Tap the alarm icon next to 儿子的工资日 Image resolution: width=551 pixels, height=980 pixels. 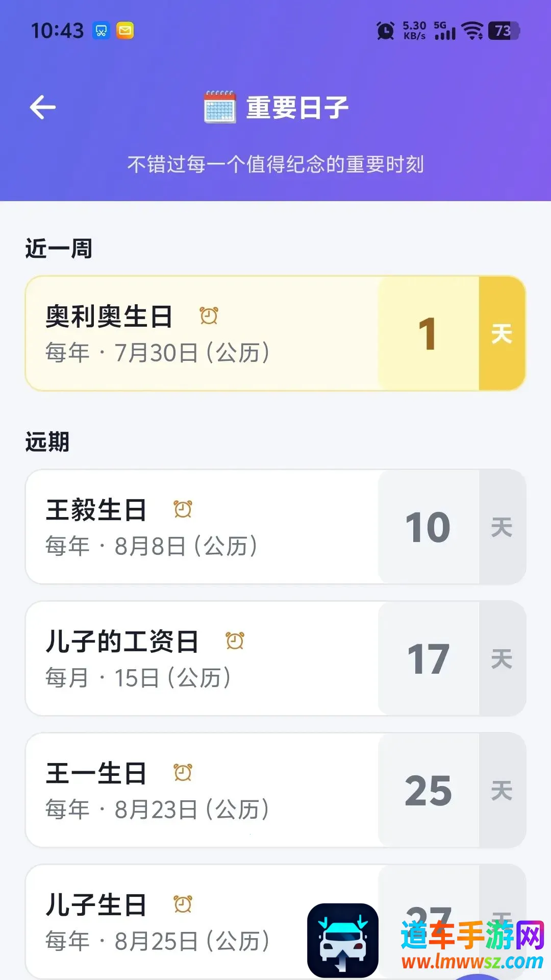(x=235, y=641)
